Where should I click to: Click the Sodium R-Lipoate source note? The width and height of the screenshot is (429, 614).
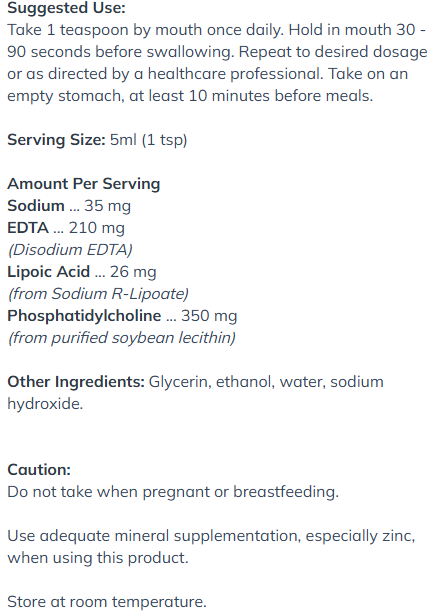point(98,294)
